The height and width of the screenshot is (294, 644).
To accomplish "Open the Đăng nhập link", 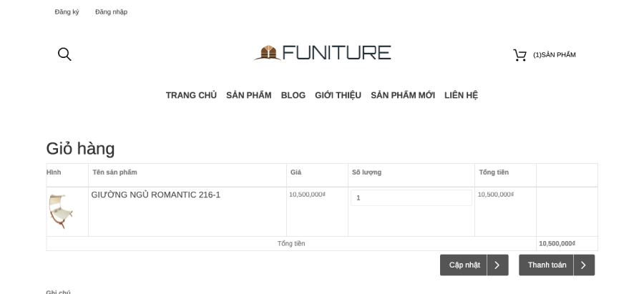I will (112, 12).
